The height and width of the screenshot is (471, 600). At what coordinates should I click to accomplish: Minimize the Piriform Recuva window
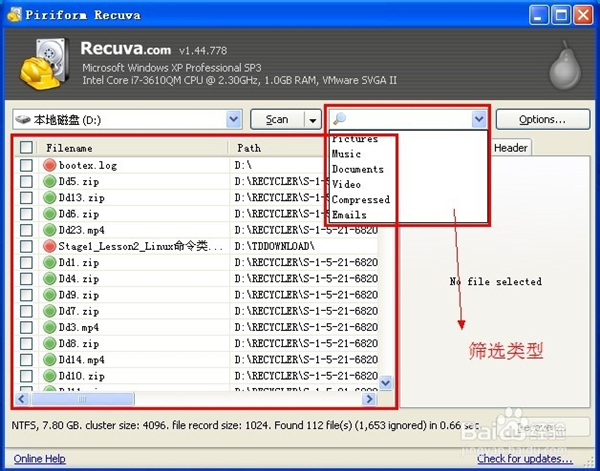[x=538, y=15]
